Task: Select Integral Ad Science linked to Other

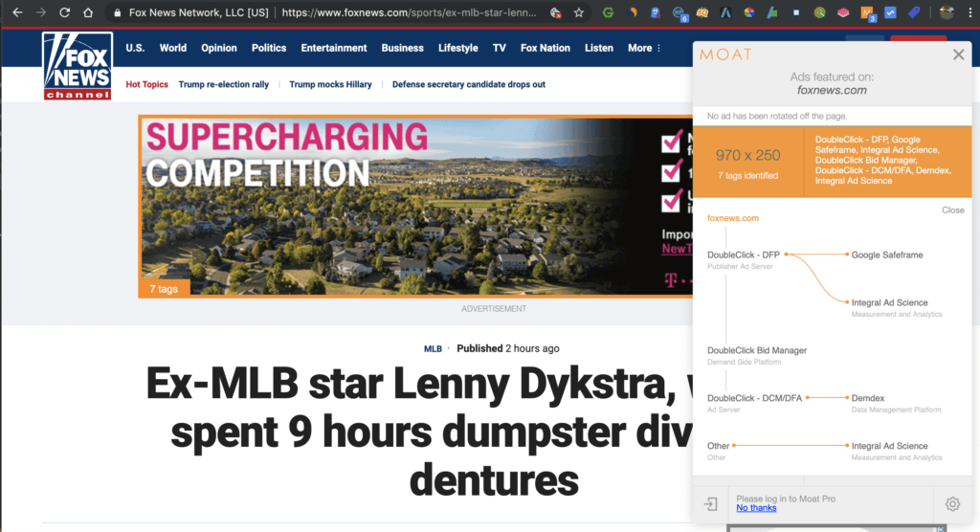Action: tap(889, 446)
